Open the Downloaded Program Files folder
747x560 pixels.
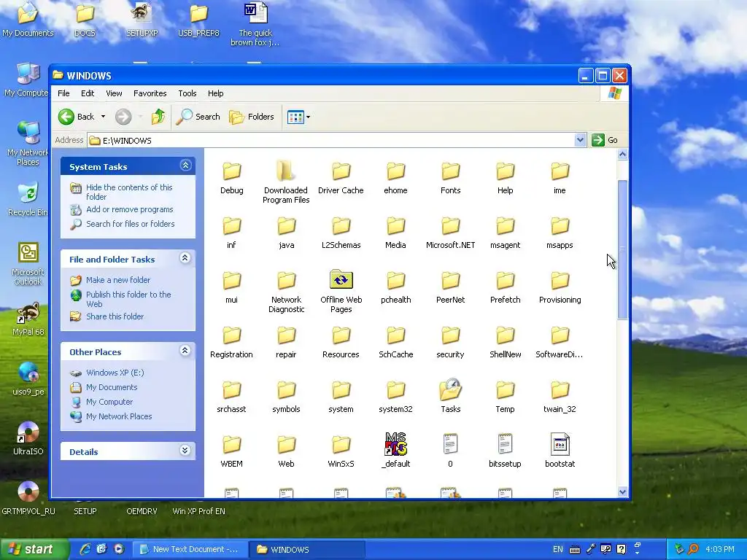coord(286,171)
